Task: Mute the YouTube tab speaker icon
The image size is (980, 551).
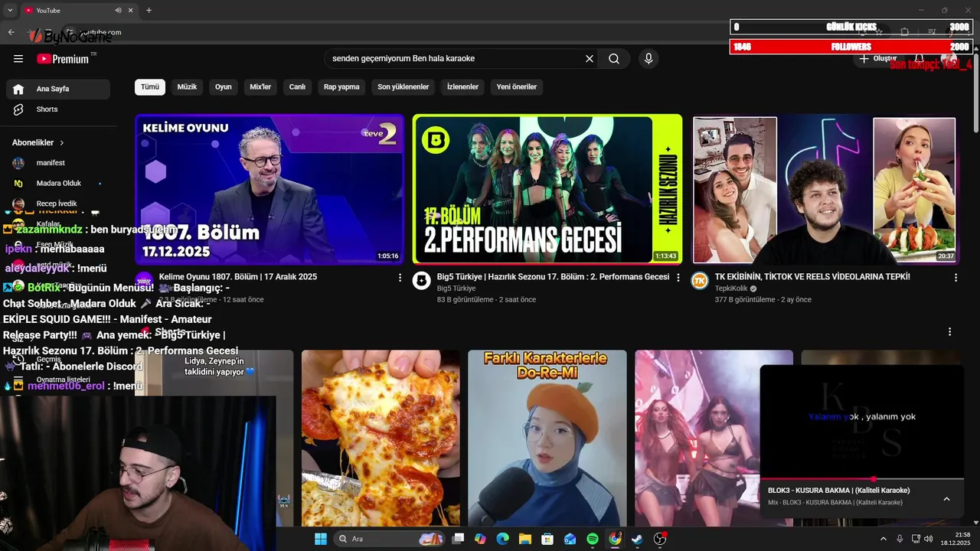Action: (118, 11)
